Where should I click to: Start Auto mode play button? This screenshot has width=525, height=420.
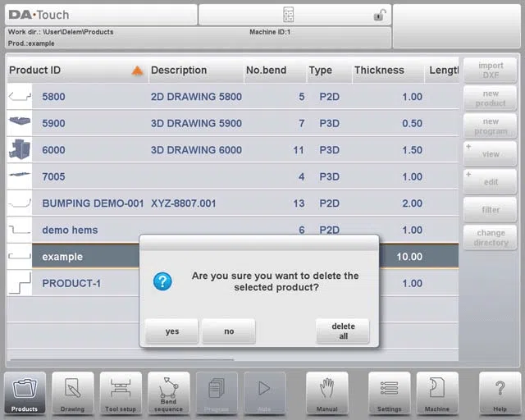tap(264, 393)
